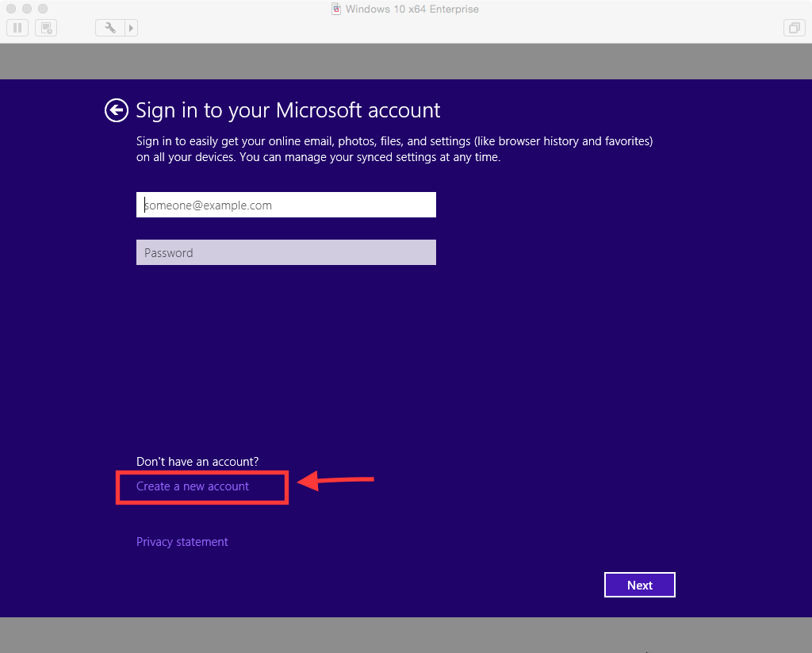Expand the arrow beside the wrench
This screenshot has height=653, width=812.
(x=131, y=28)
